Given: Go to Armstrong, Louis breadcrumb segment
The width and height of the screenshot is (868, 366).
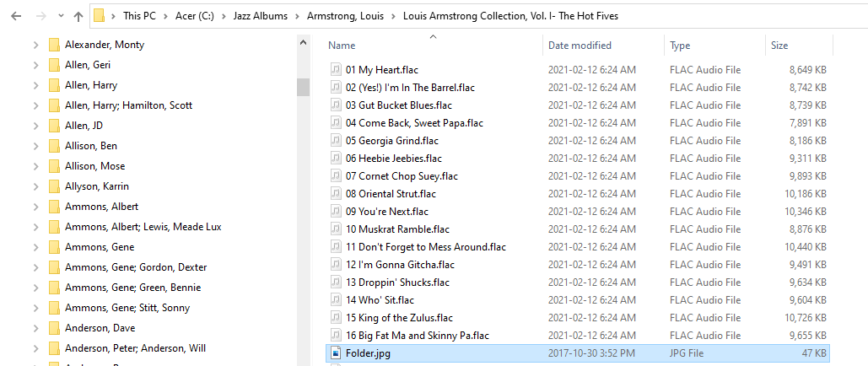Looking at the screenshot, I should pyautogui.click(x=346, y=16).
